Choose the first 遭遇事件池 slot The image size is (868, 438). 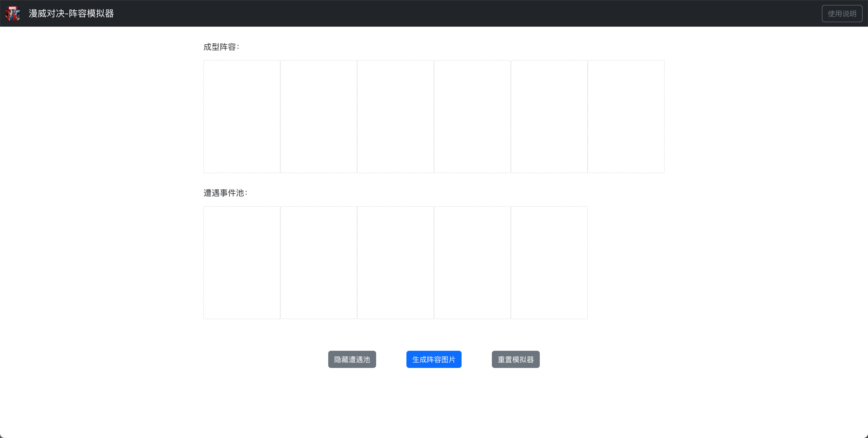[242, 262]
